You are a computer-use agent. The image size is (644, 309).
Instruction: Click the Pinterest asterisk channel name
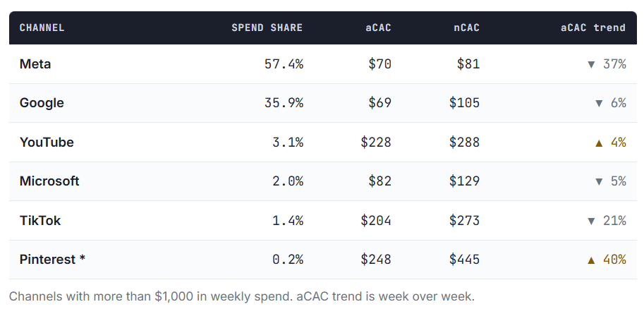[52, 260]
